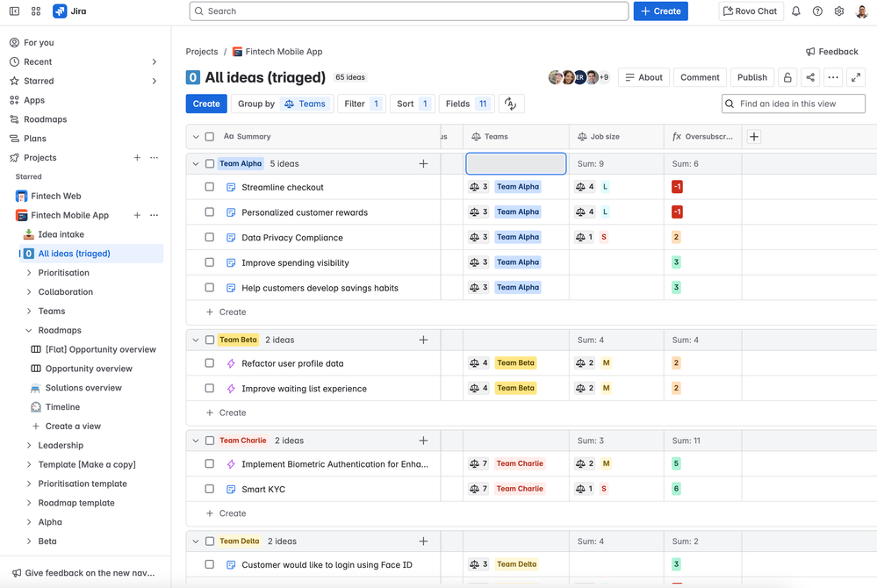The height and width of the screenshot is (588, 877).
Task: Open settings gear icon
Action: coord(839,11)
